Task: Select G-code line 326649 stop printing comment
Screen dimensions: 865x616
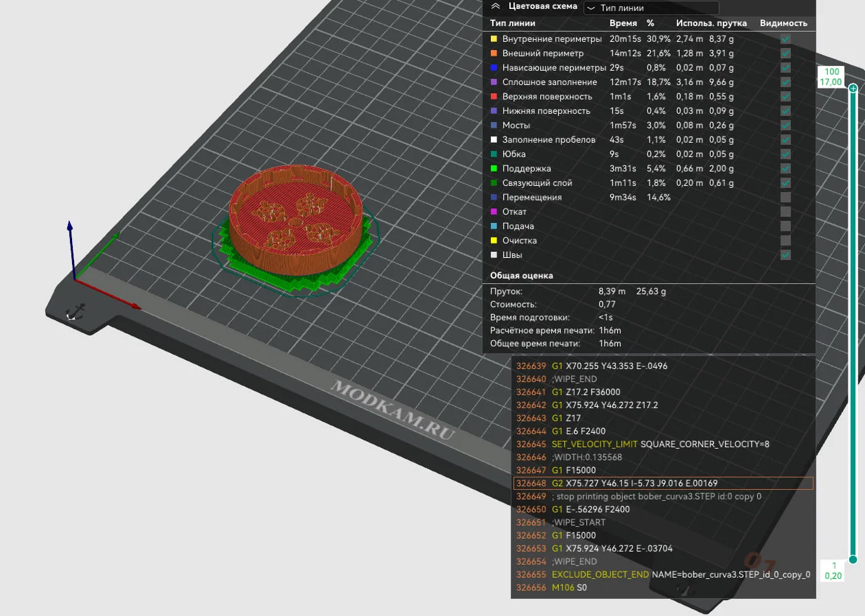Action: tap(638, 497)
